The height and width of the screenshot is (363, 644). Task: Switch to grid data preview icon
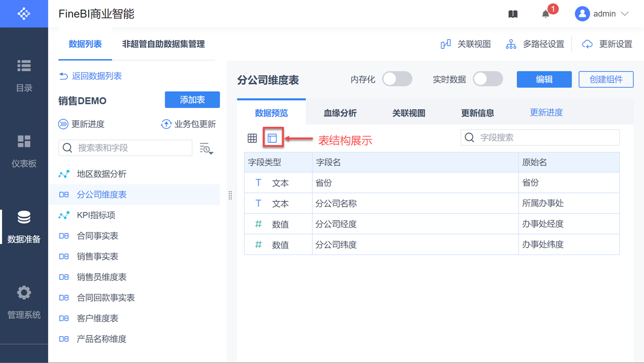pos(252,139)
